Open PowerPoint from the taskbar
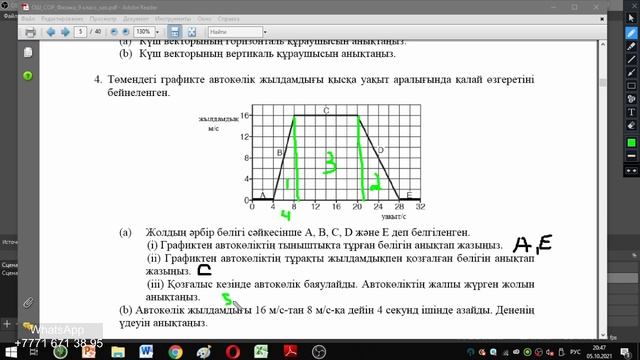640x360 pixels. click(89, 352)
